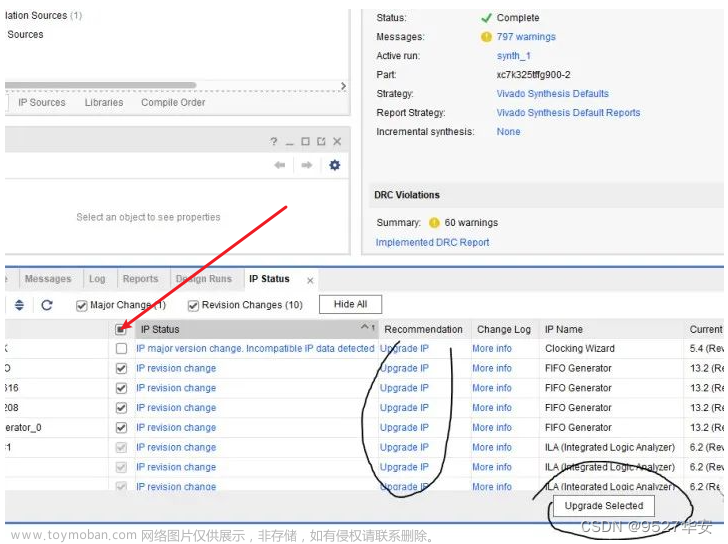Click the IP major version change link
Image resolution: width=728 pixels, height=544 pixels.
coord(255,348)
